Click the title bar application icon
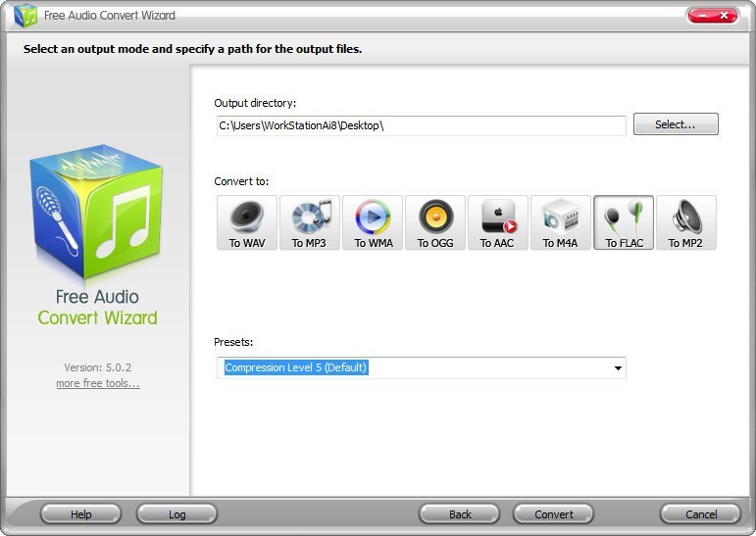Screen dimensions: 756x536 point(25,16)
